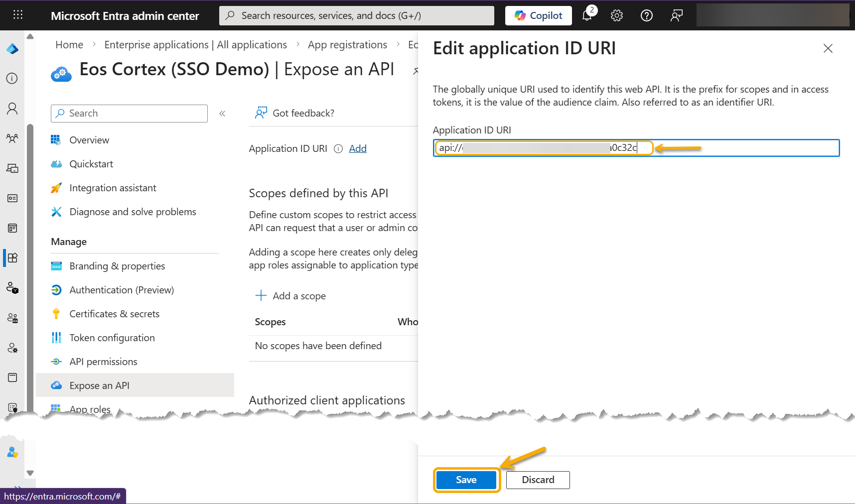Click scroll up arrow of left rail
855x504 pixels.
(x=30, y=36)
